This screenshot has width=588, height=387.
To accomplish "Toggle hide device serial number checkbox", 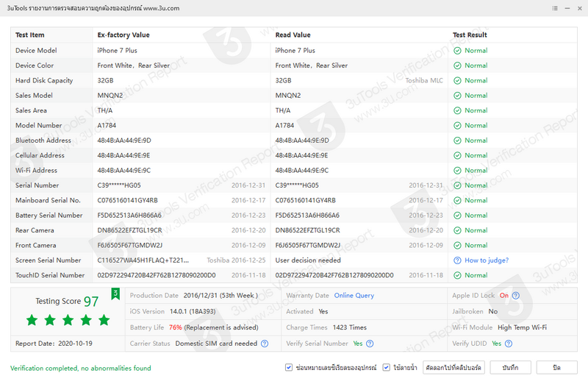I will click(x=288, y=367).
